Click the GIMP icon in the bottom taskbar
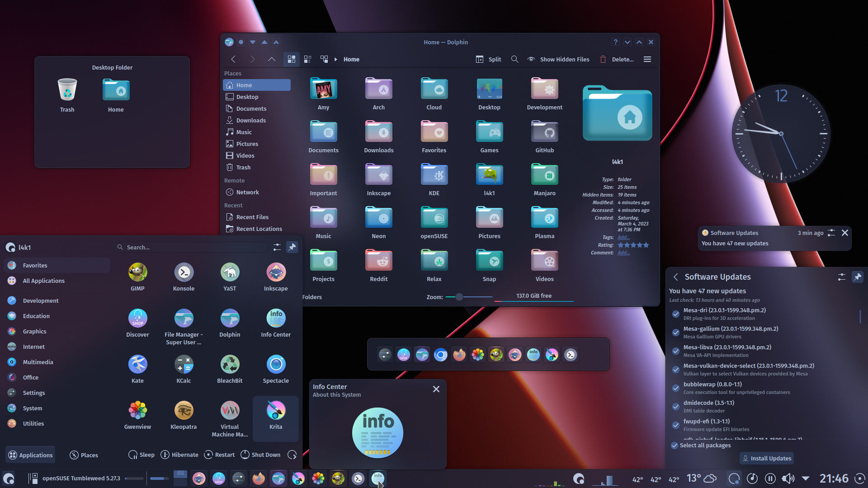The image size is (868, 488). (x=338, y=478)
